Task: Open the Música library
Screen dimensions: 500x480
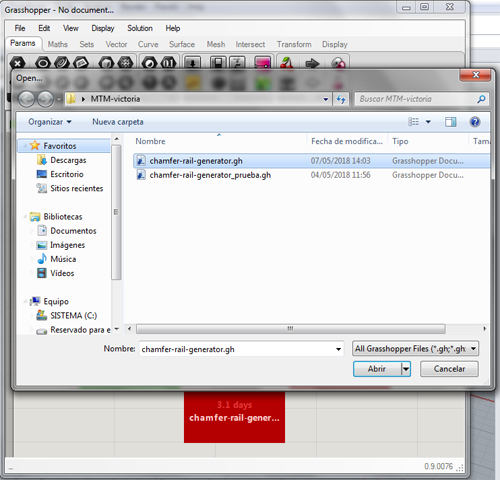Action: (63, 259)
